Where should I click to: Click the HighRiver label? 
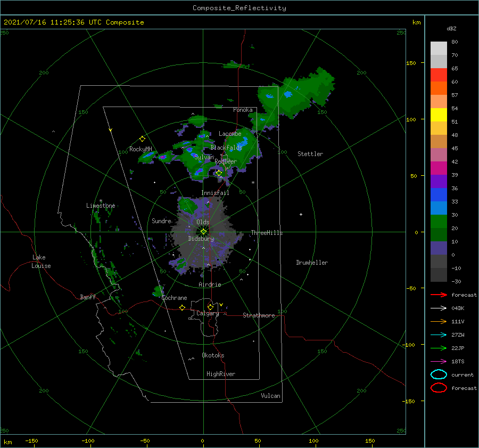tap(221, 374)
